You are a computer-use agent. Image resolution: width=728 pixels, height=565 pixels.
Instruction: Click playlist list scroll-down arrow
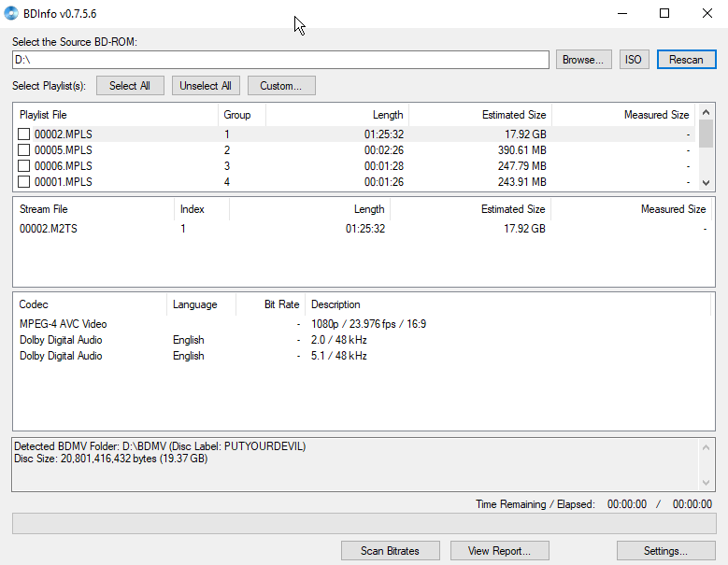click(706, 183)
